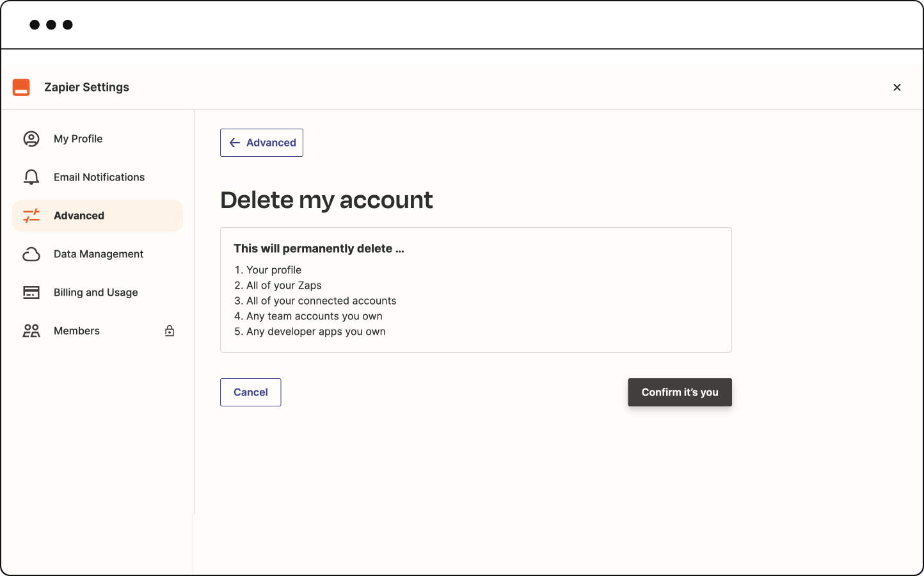Screen dimensions: 924x576
Task: Cancel the account deletion
Action: (251, 392)
